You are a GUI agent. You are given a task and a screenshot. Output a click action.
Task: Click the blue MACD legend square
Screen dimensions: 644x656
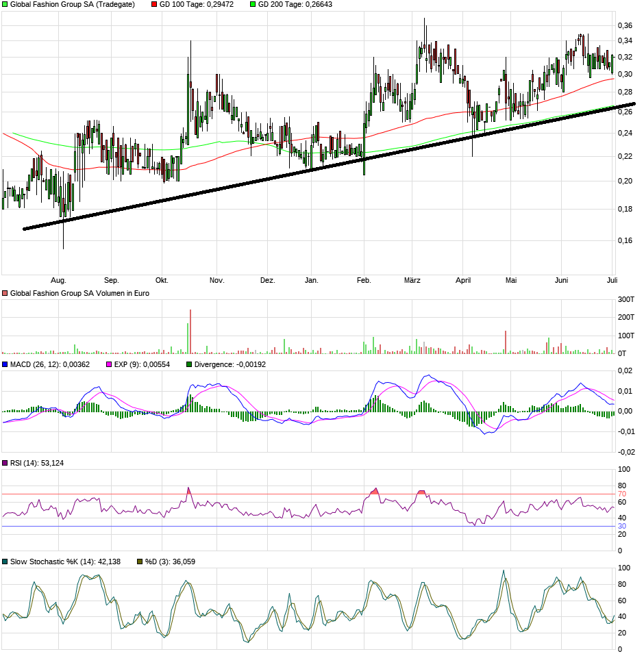click(5, 365)
